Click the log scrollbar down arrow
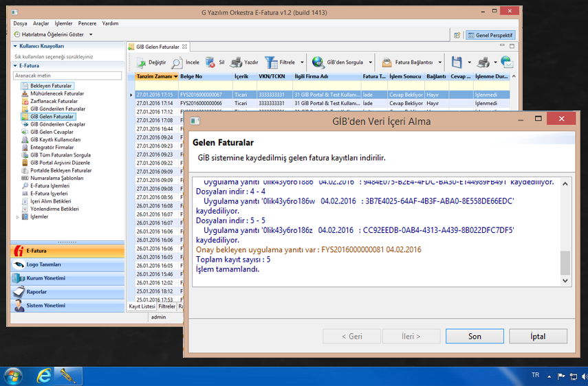Screen dimensions: 588x386 (565, 280)
